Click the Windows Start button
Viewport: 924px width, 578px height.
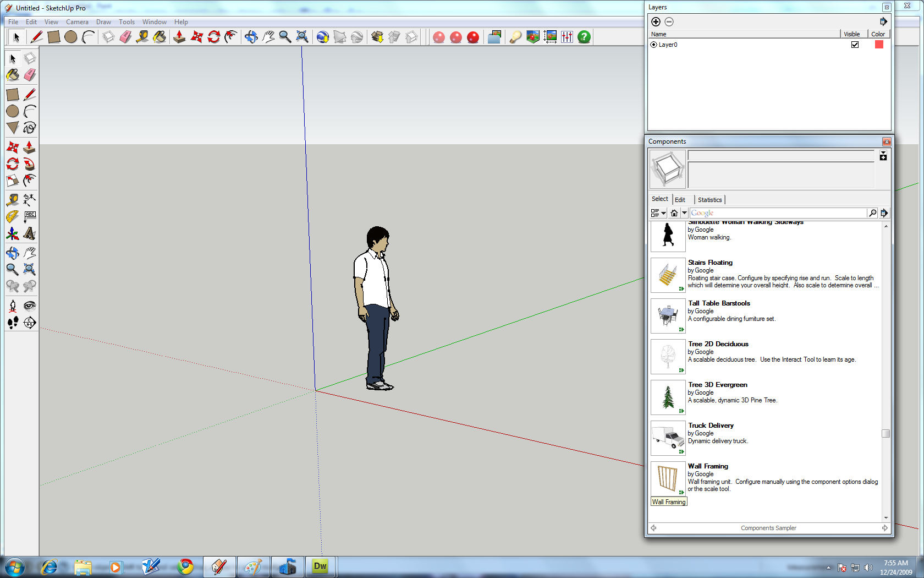[15, 566]
